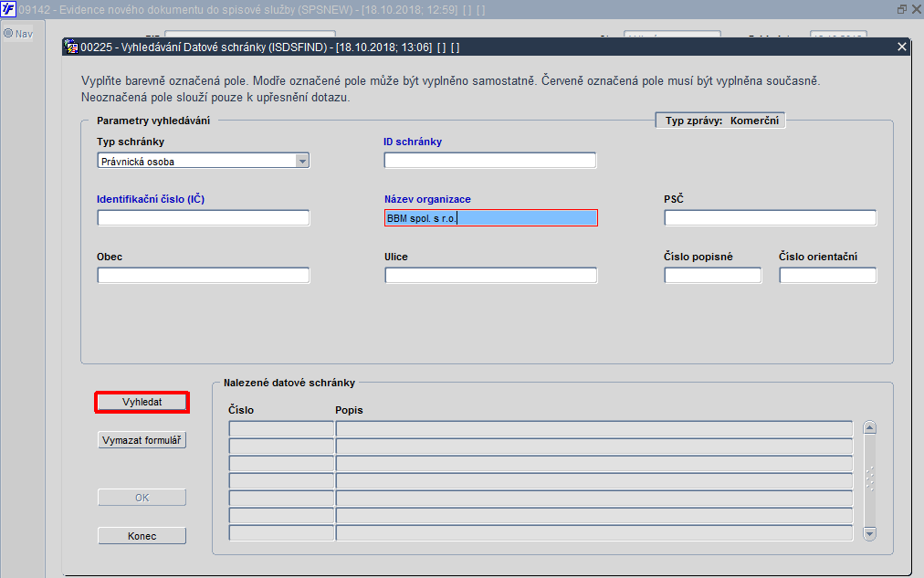Screen dimensions: 924x578
Task: Click the results scrollbar down arrow
Action: click(870, 534)
